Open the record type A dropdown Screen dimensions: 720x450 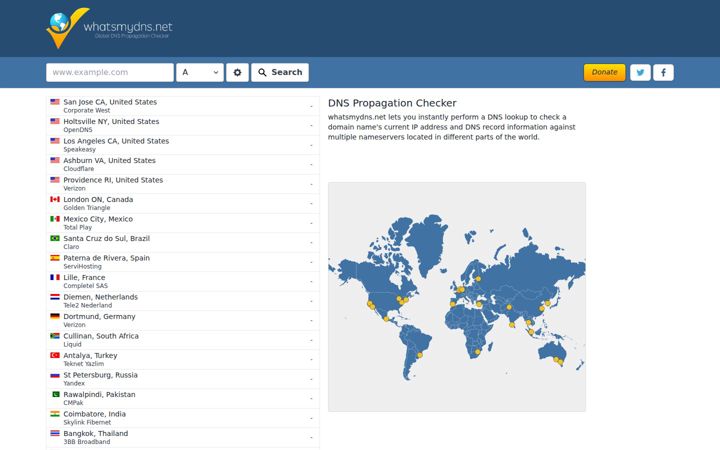coord(200,73)
